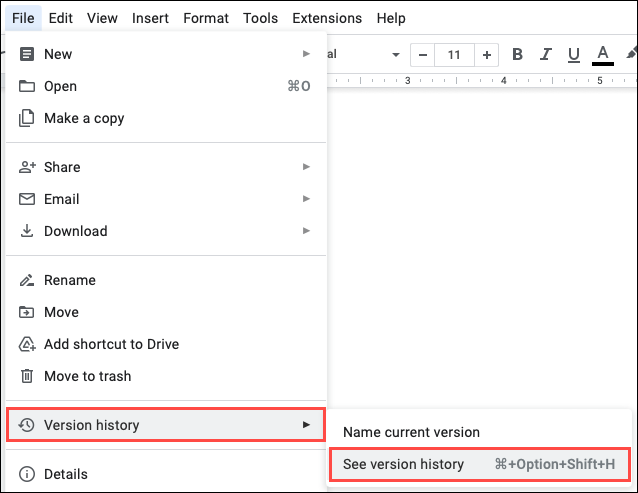Open the font family dropdown arrow
Image resolution: width=638 pixels, height=493 pixels.
pos(395,55)
